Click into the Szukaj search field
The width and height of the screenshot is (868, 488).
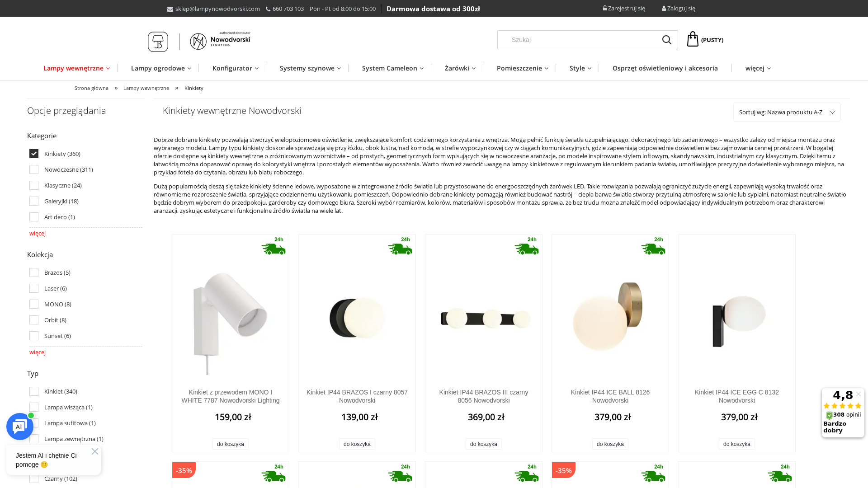coord(579,40)
